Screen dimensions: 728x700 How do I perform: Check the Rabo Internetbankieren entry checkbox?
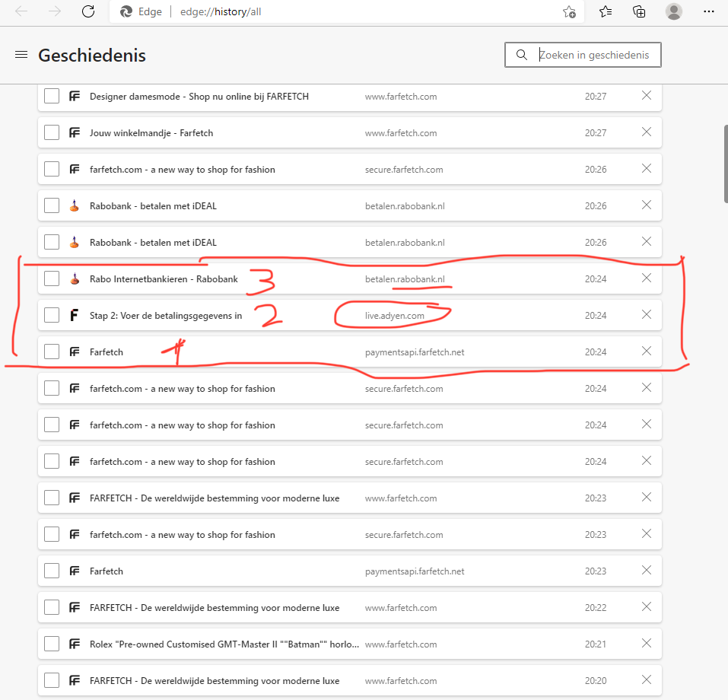[x=52, y=278]
